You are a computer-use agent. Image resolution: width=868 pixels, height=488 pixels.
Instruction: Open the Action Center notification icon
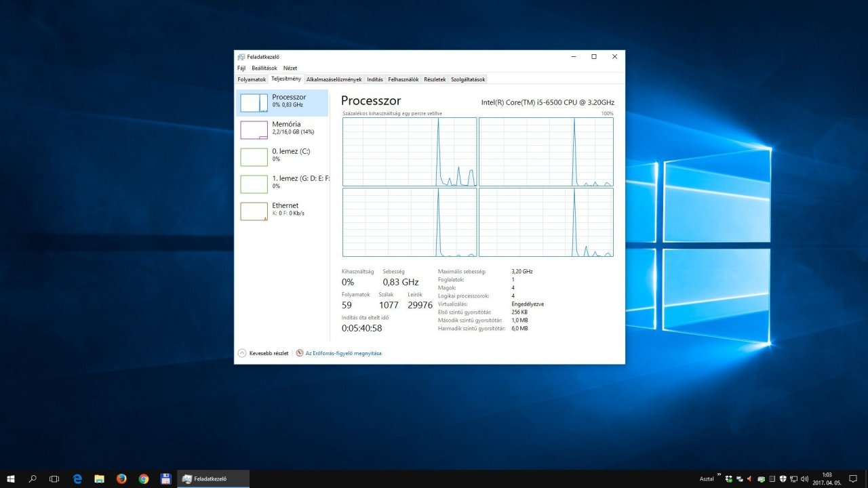pos(853,479)
